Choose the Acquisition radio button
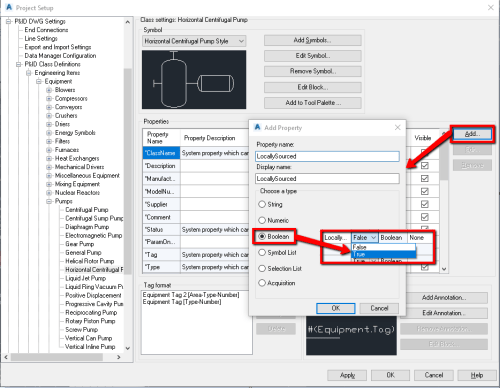Image resolution: width=500 pixels, height=388 pixels. pyautogui.click(x=262, y=283)
